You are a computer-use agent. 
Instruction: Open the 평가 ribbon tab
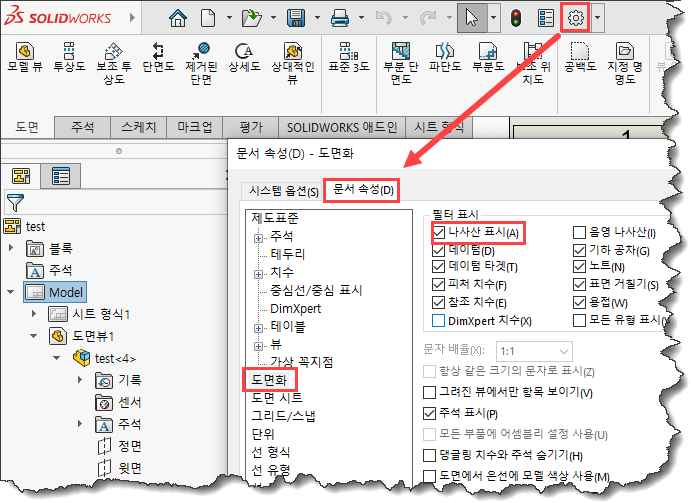pos(251,127)
